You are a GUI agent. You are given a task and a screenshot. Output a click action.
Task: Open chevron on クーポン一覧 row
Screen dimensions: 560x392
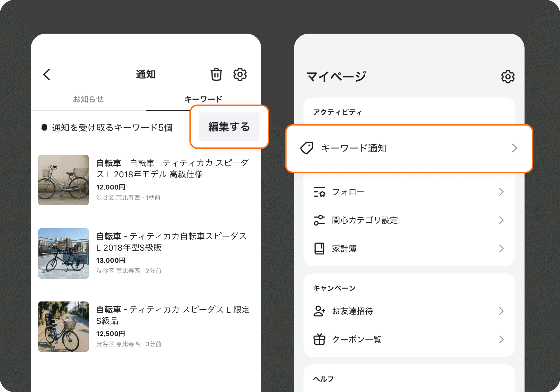point(501,339)
